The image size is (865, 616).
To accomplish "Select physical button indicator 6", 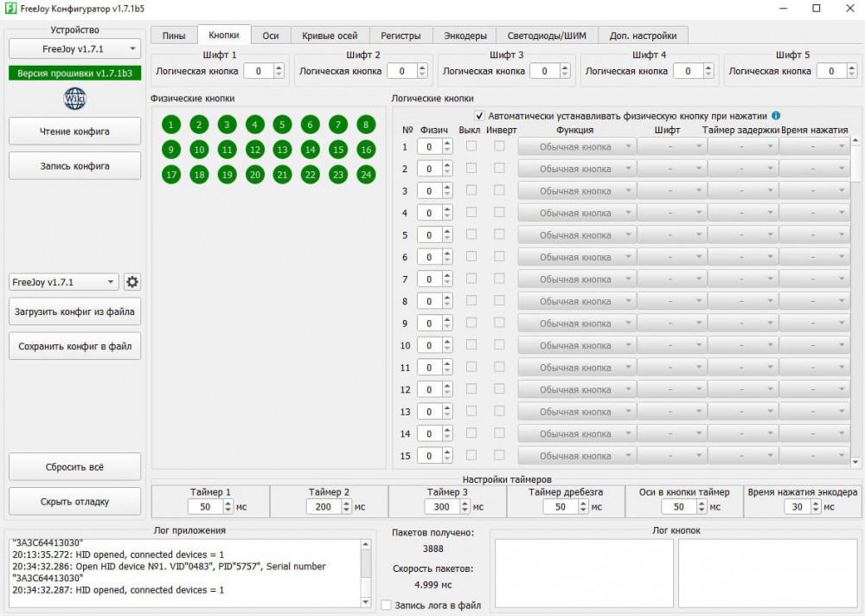I will click(x=310, y=125).
